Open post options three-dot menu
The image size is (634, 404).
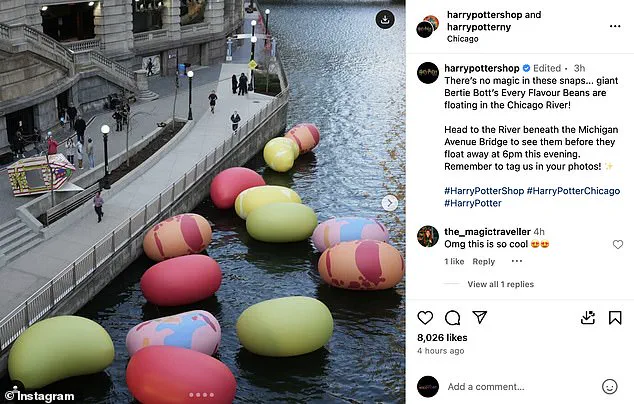[615, 26]
